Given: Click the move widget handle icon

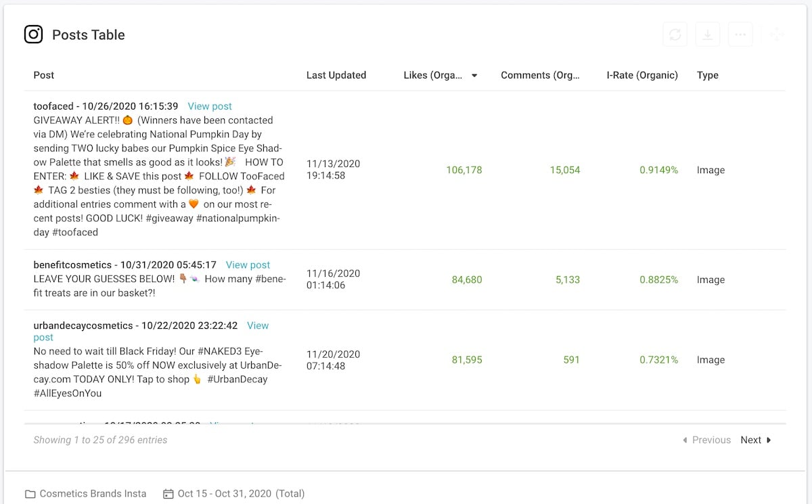Looking at the screenshot, I should click(777, 35).
